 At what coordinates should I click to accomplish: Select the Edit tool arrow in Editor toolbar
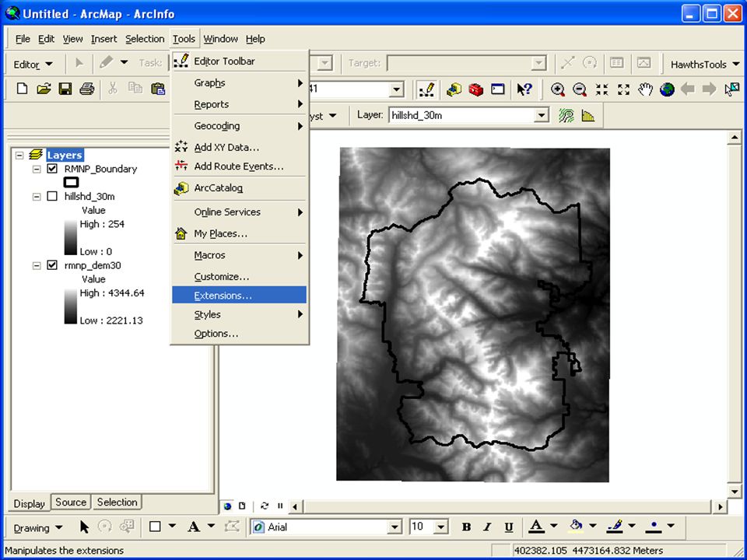79,63
